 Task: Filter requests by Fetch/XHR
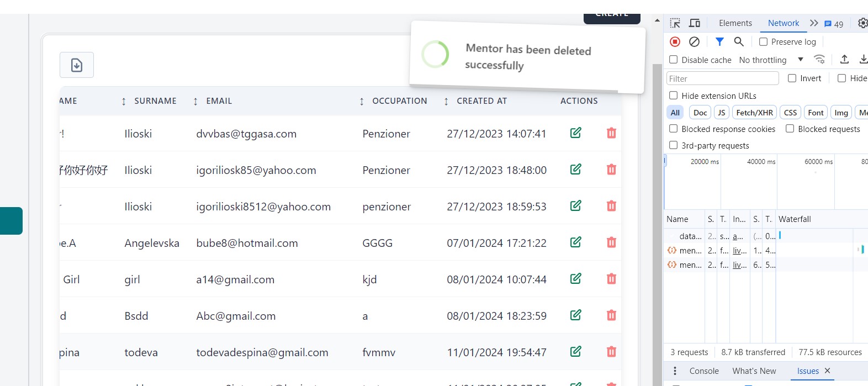click(754, 113)
